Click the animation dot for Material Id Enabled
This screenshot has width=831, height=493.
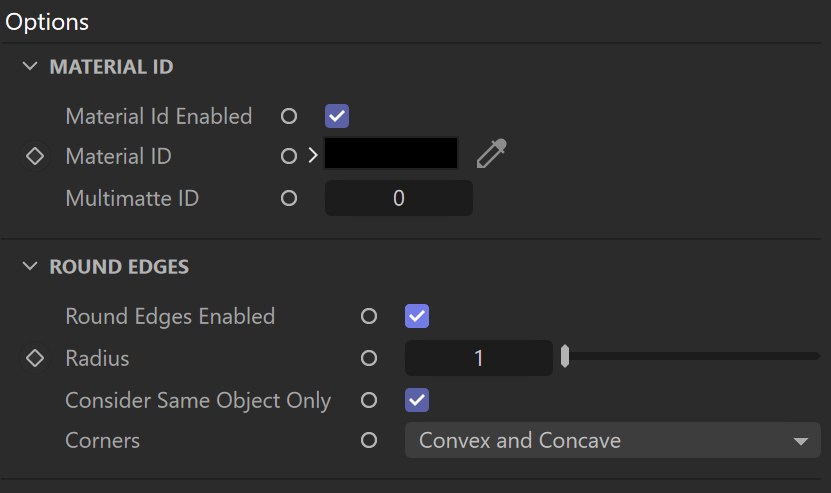pyautogui.click(x=289, y=116)
